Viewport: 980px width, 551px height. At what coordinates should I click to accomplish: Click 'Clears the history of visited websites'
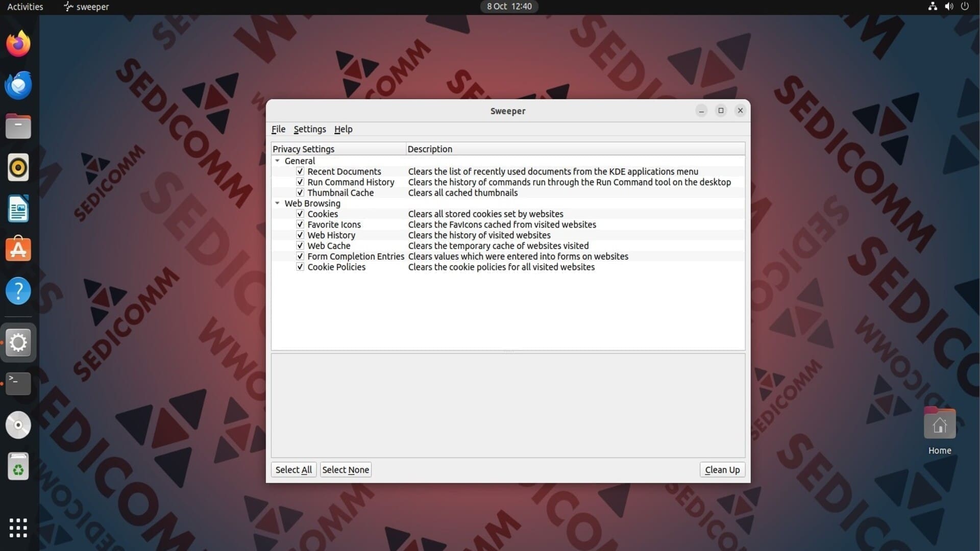pyautogui.click(x=479, y=235)
